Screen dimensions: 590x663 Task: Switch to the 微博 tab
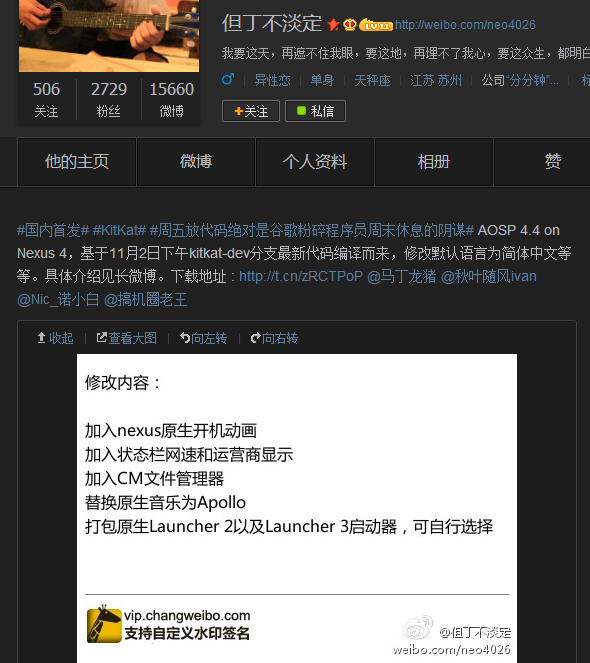coord(196,162)
